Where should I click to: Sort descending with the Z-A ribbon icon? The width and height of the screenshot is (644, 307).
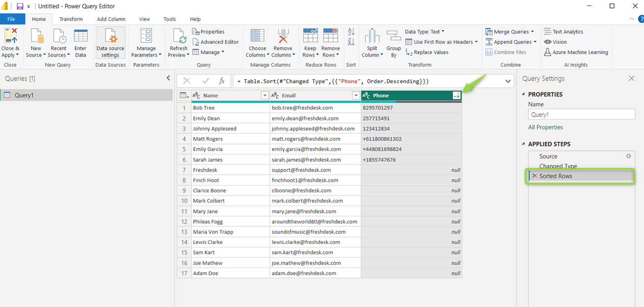click(351, 42)
